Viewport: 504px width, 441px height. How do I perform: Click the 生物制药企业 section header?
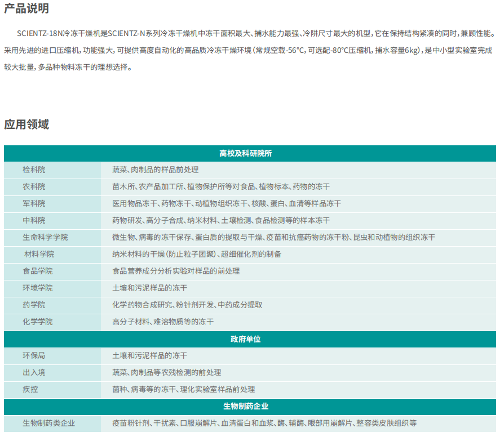tap(250, 406)
